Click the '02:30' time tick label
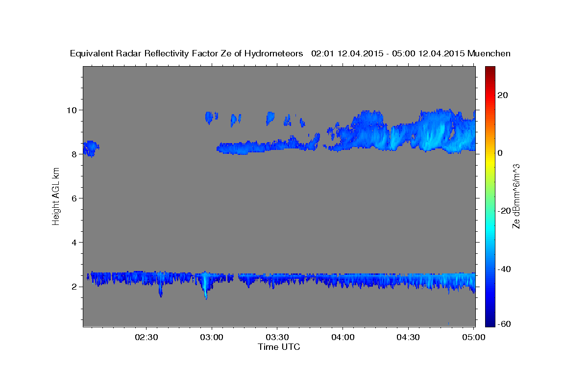 [147, 338]
